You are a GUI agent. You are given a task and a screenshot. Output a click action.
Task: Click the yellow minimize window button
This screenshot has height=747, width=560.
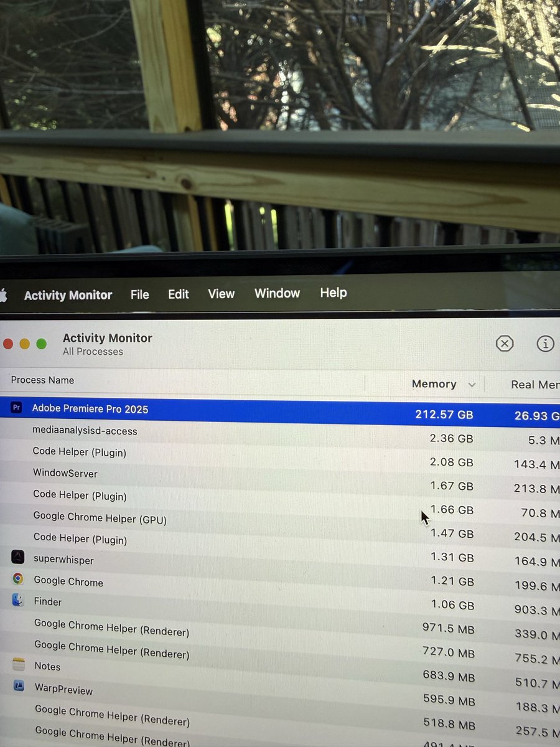pos(25,344)
